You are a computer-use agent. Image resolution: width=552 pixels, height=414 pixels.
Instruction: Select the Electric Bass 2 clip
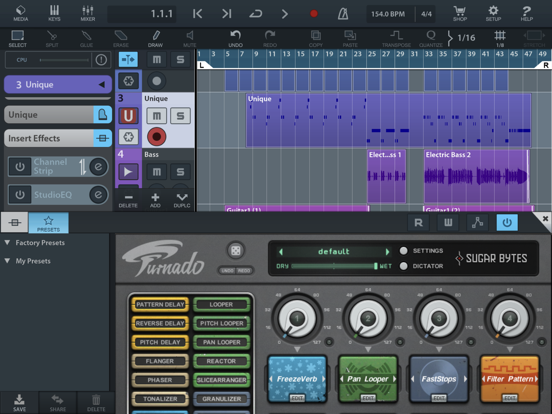(476, 176)
